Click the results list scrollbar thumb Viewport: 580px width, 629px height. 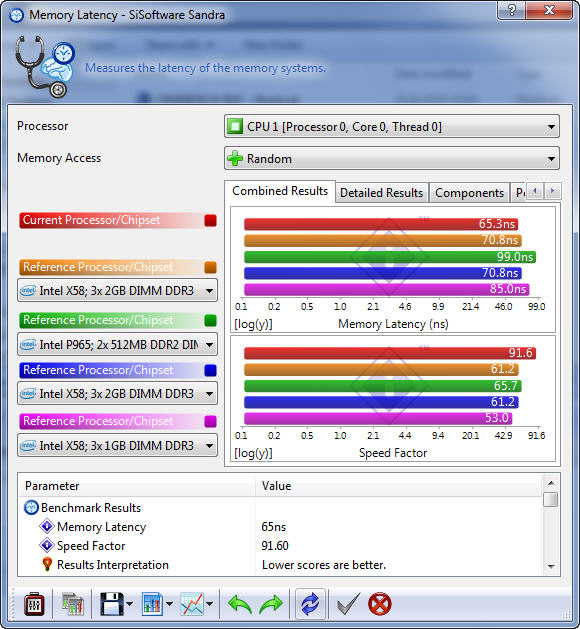[x=551, y=499]
